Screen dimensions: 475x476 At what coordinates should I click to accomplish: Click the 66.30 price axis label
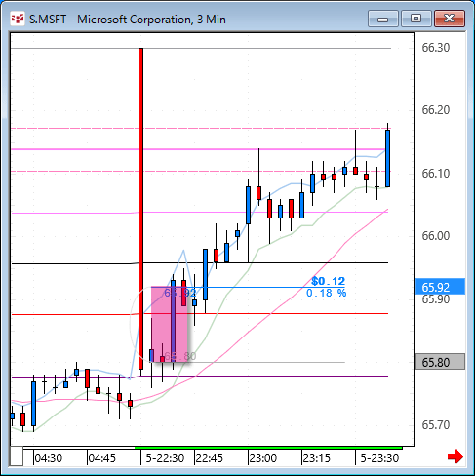(436, 48)
